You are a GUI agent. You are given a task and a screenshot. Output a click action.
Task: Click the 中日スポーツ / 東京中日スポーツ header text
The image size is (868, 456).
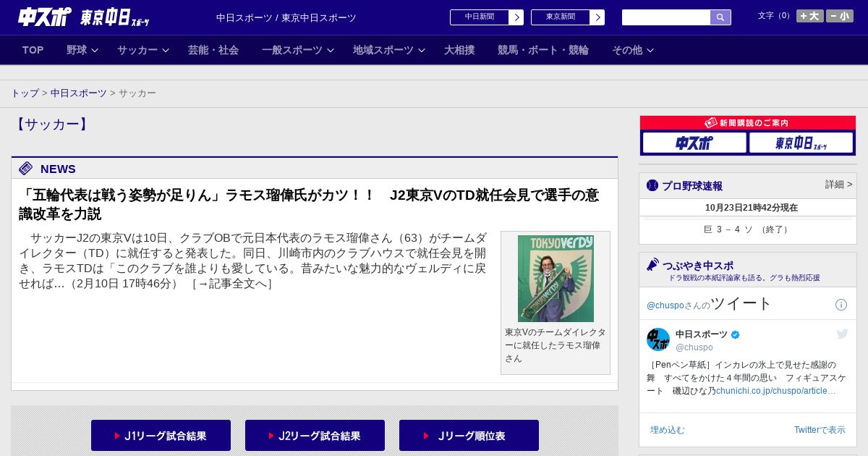286,17
